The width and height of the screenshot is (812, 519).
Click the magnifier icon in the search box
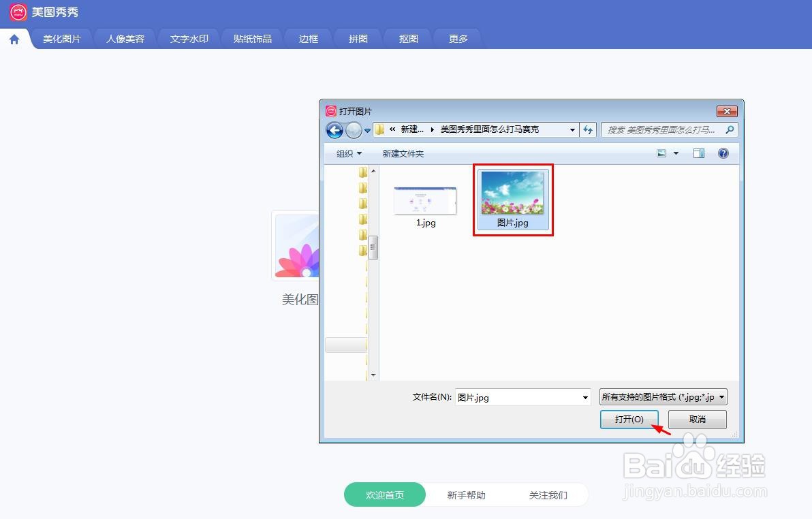[x=729, y=129]
